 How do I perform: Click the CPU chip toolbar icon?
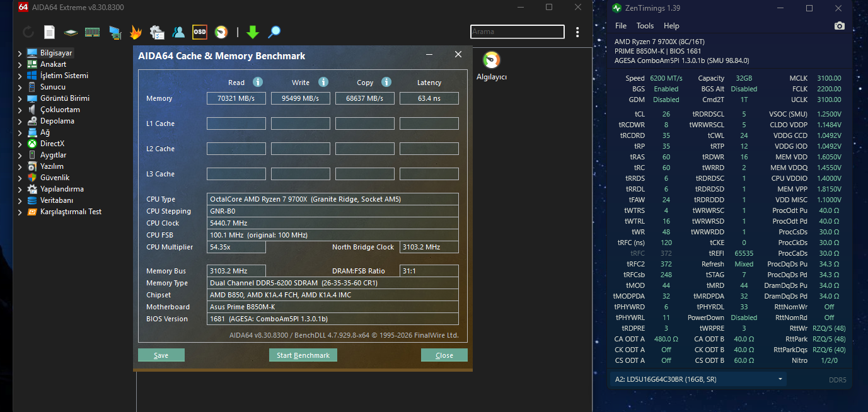(71, 32)
